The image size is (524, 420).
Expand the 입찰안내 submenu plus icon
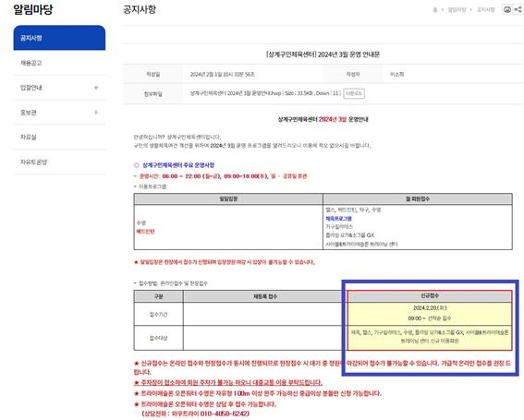[96, 88]
